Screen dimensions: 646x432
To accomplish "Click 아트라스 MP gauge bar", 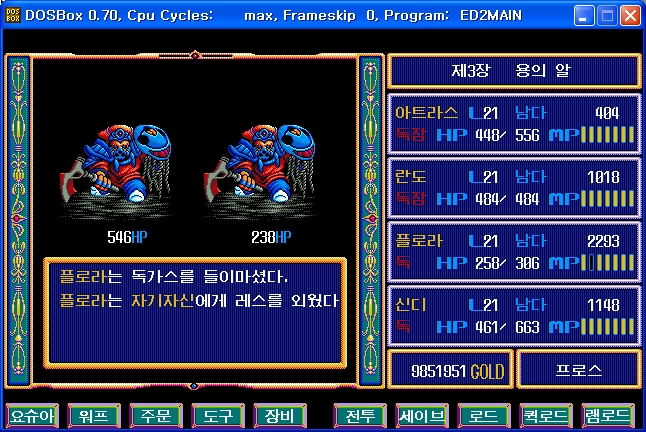I will pyautogui.click(x=608, y=135).
